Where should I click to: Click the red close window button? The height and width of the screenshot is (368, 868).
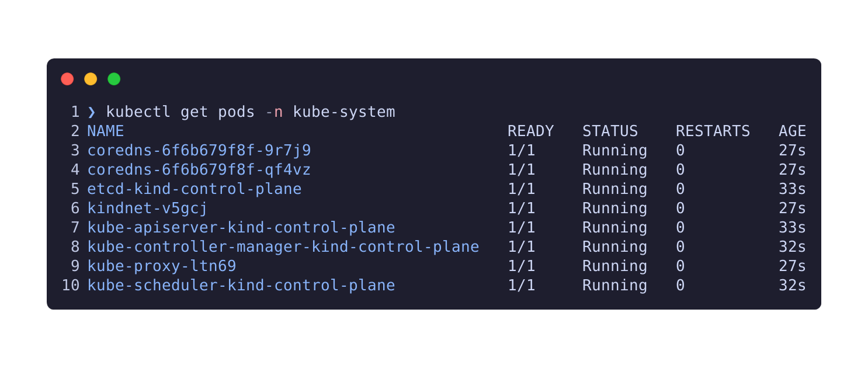tap(67, 79)
